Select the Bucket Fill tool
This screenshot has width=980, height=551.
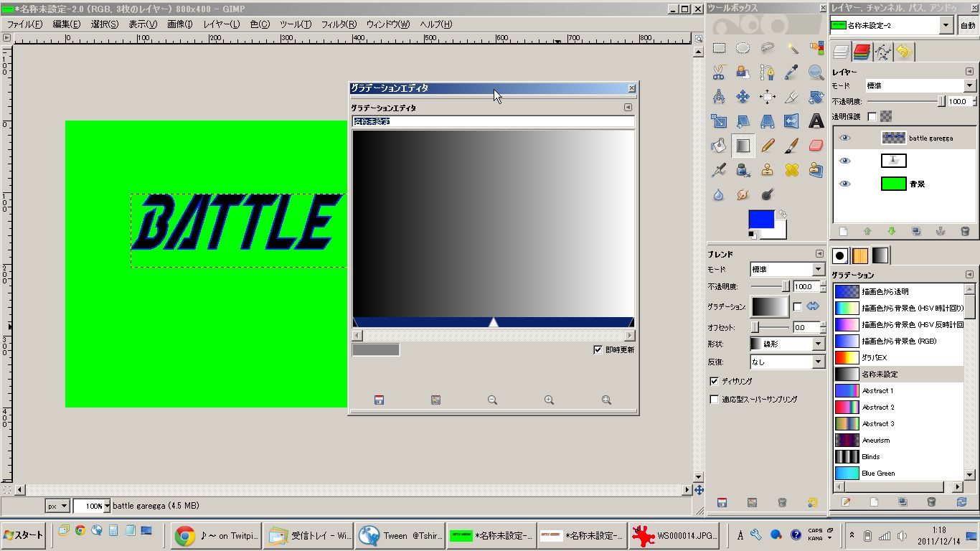click(x=719, y=146)
